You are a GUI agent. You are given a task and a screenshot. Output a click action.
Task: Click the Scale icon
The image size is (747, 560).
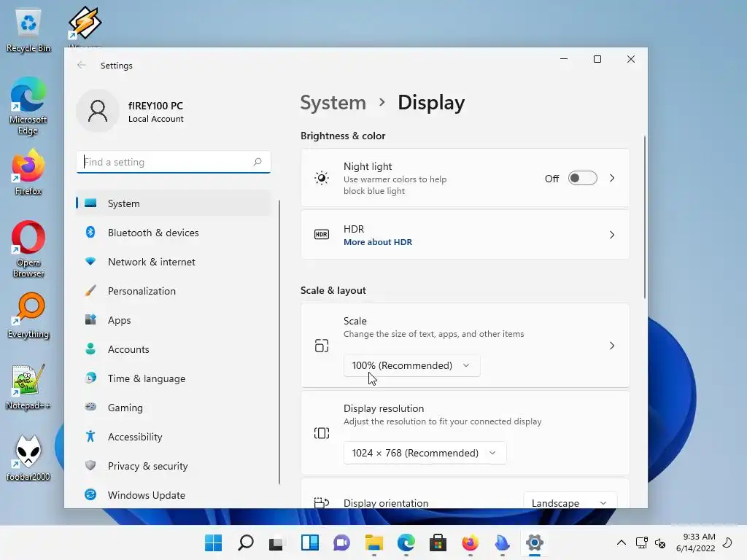coord(322,345)
